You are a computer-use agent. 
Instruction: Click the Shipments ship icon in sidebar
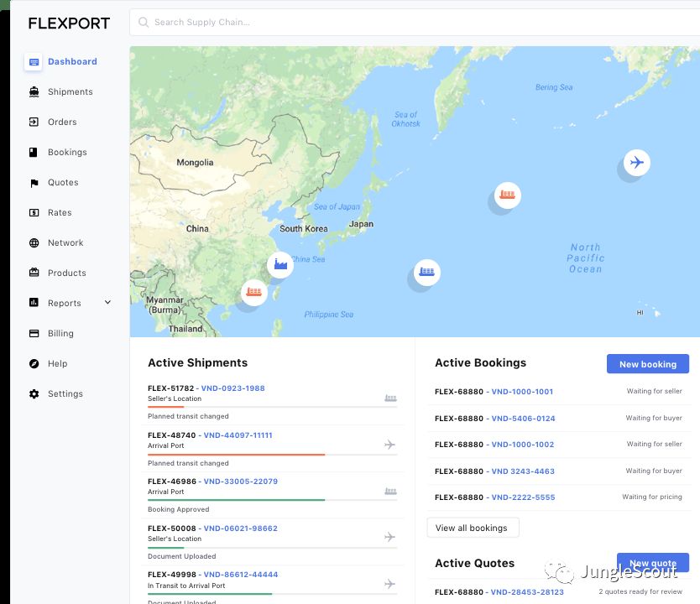coord(34,92)
